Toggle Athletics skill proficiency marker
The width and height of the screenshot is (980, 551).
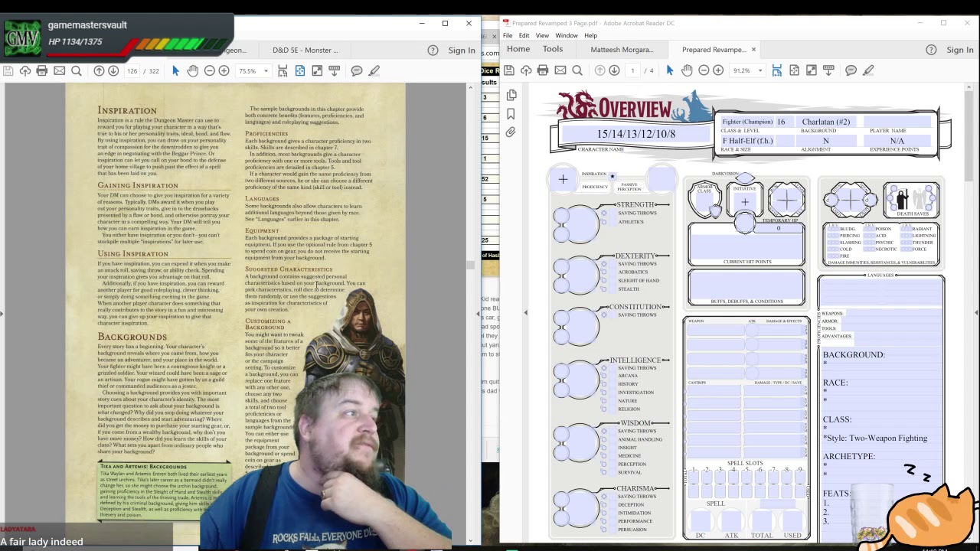click(604, 222)
